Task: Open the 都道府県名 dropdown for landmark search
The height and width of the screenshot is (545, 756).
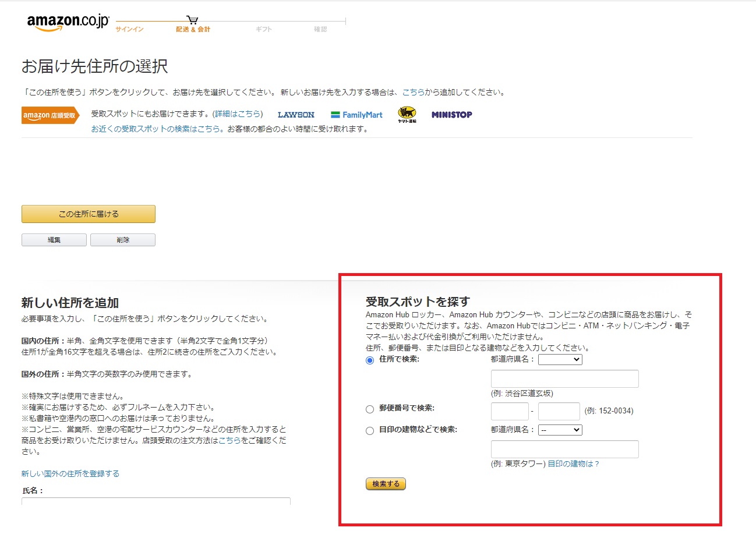Action: (x=560, y=430)
